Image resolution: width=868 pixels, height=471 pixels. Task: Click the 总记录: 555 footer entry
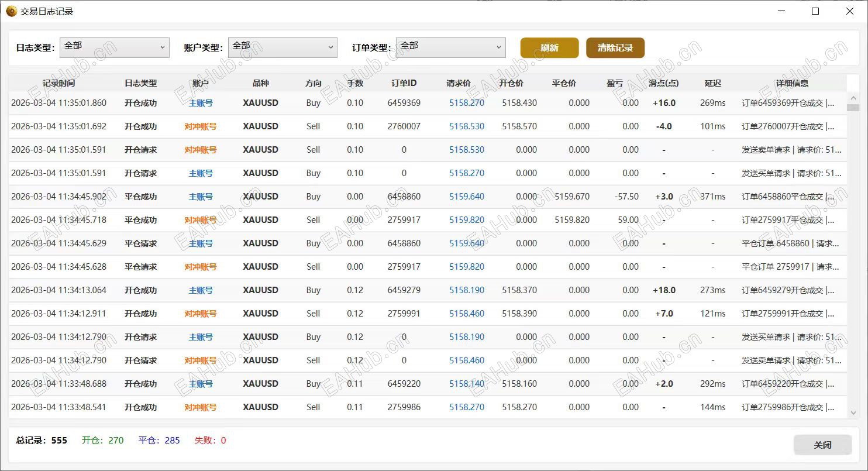42,441
